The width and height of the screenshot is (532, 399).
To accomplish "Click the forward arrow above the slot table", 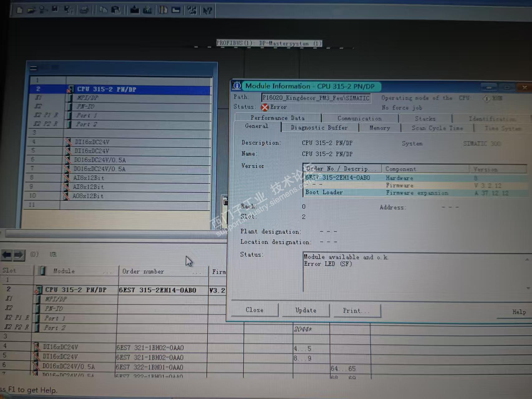I will (x=19, y=255).
